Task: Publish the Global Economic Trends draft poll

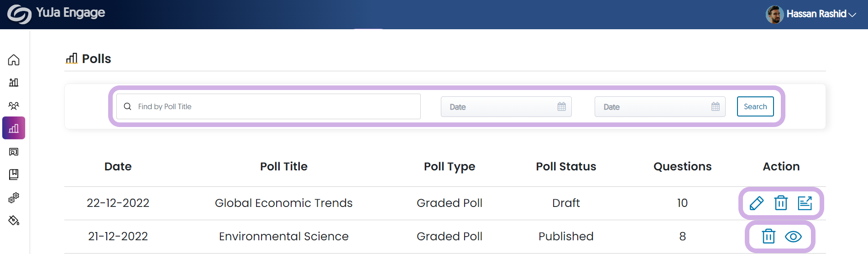Action: (x=805, y=203)
